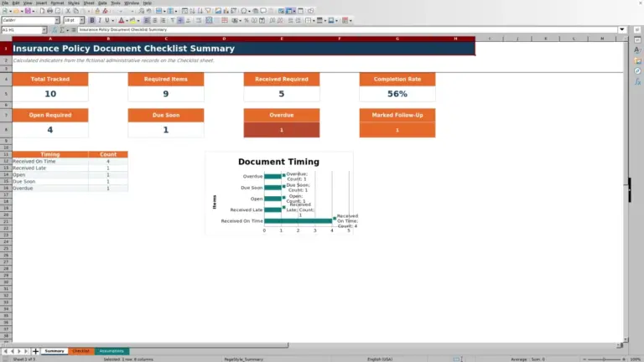The width and height of the screenshot is (644, 362).
Task: Click the 100% zoom level in status bar
Action: [635, 359]
